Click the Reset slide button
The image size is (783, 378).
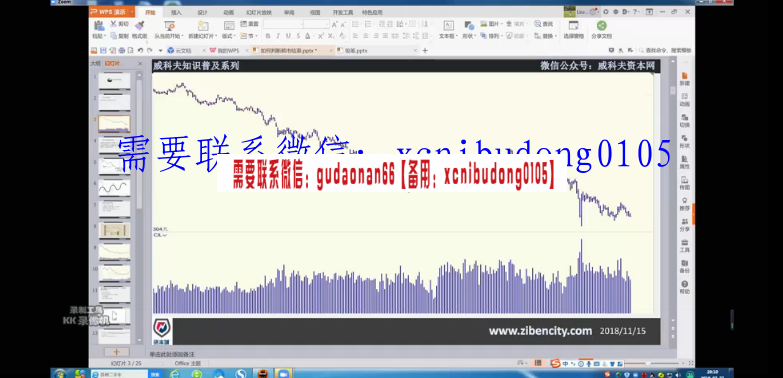(x=249, y=23)
